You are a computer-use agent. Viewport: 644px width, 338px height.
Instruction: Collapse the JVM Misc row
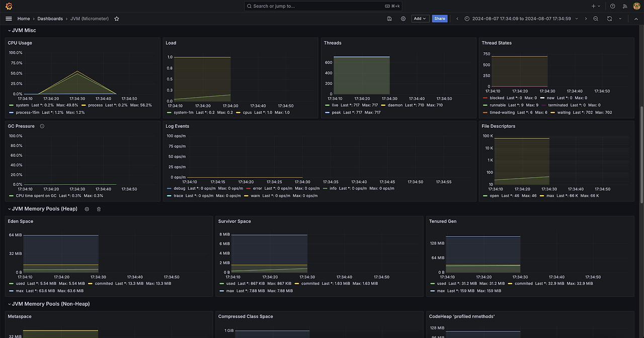22,31
